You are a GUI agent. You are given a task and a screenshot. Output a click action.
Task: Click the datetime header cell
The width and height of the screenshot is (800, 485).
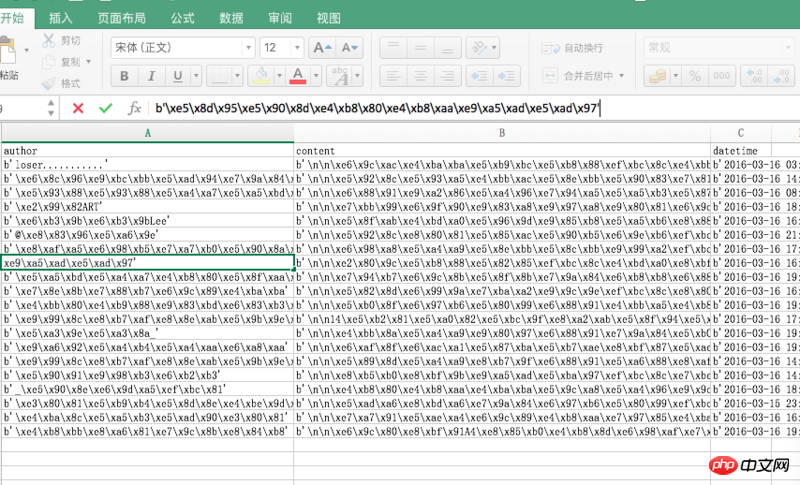(741, 150)
